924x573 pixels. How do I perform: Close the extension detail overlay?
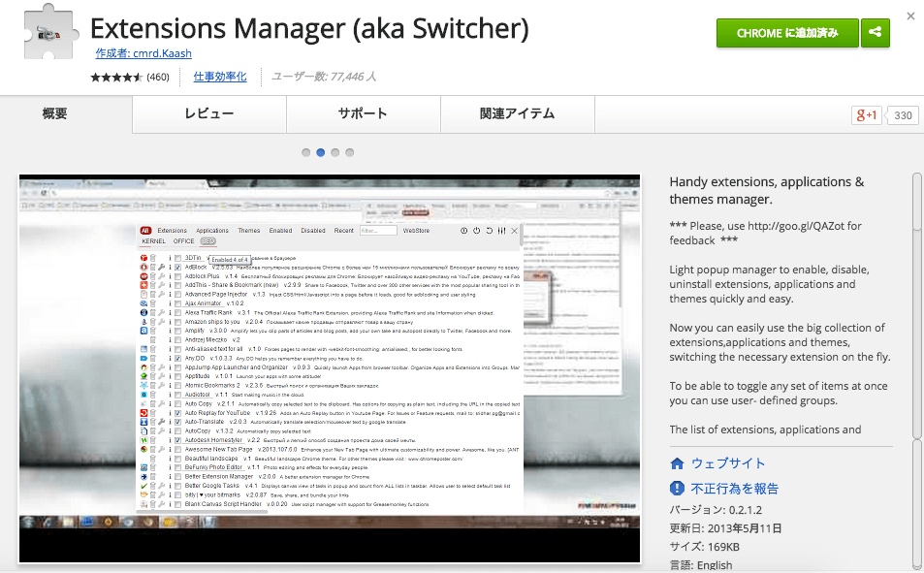[910, 16]
